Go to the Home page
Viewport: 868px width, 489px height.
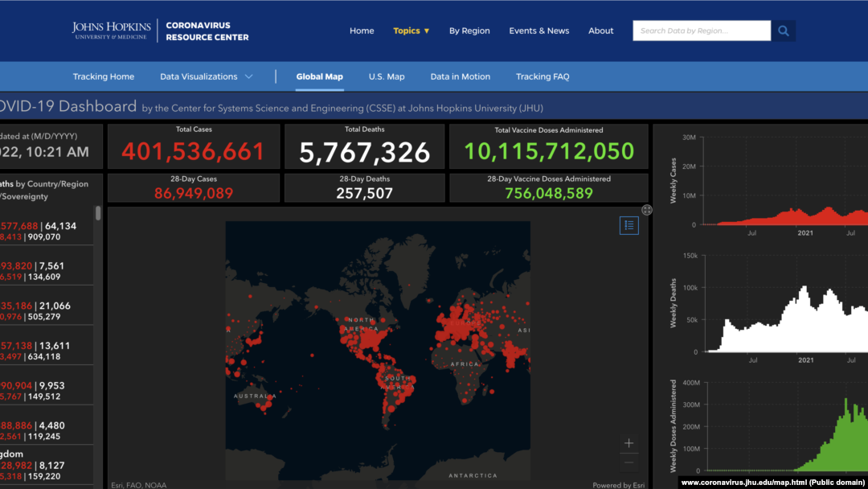[362, 31]
